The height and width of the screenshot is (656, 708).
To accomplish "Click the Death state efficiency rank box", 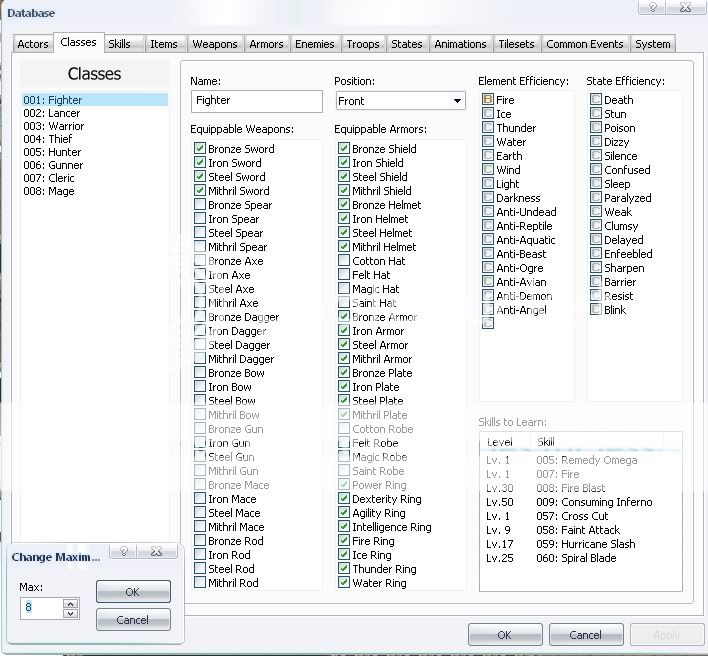I will coord(596,100).
